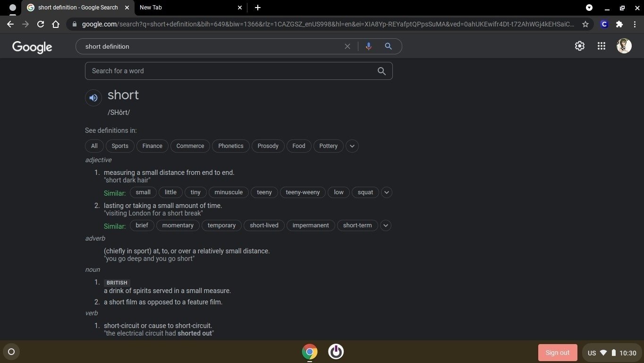Expand more definition categories after Pottery
Viewport: 644px width, 363px height.
[352, 146]
